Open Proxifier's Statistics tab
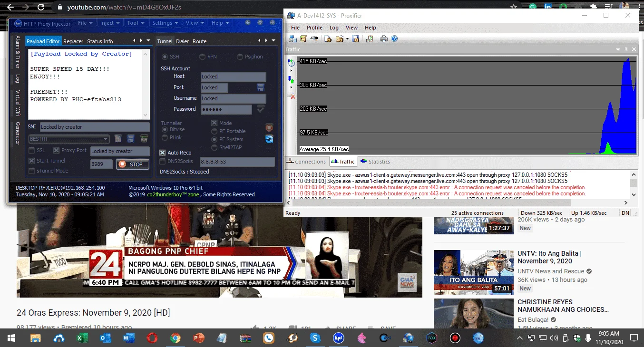This screenshot has width=644, height=347. 375,162
